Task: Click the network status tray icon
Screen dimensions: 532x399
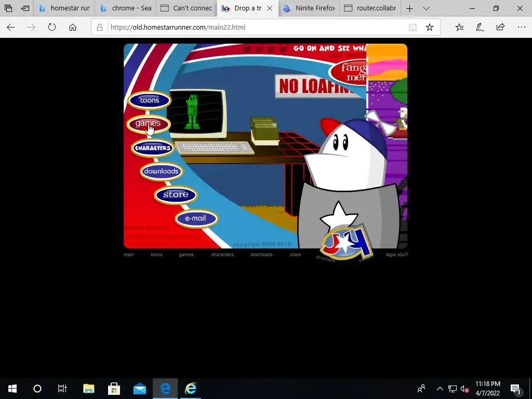Action: click(x=453, y=389)
